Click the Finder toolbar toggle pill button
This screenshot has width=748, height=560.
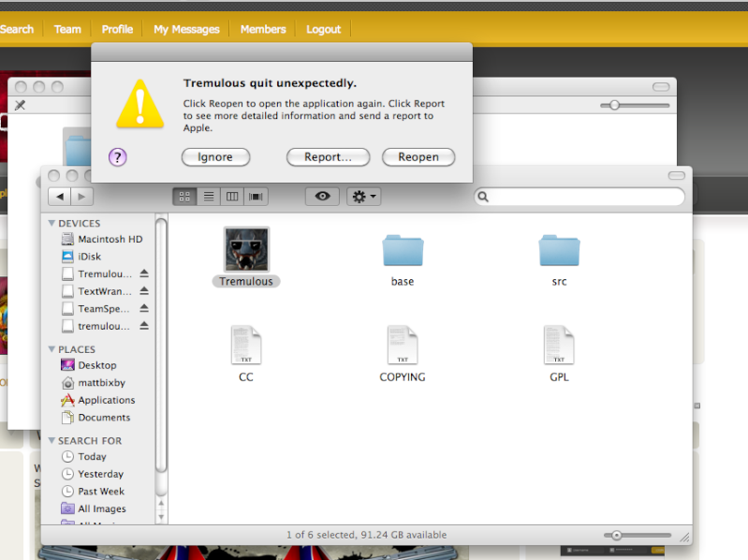(x=677, y=175)
